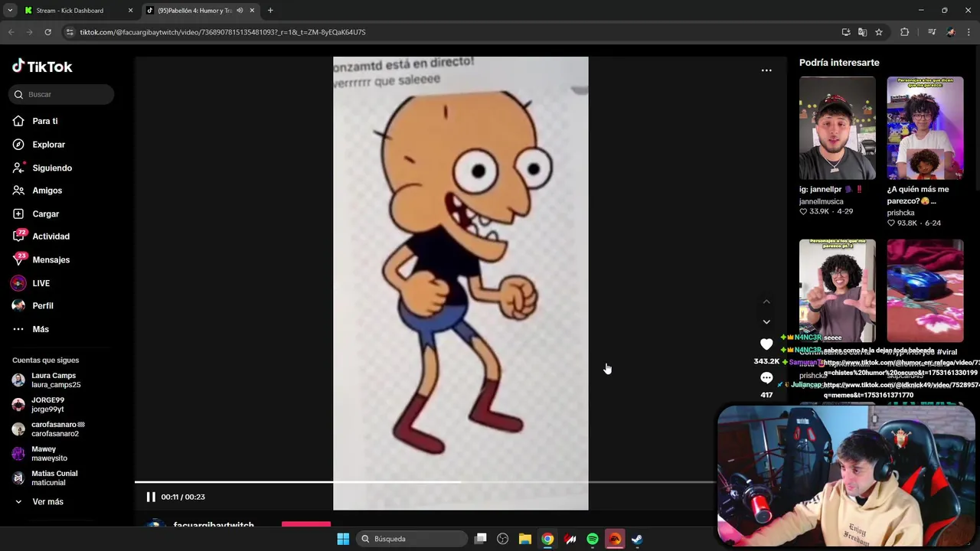Pause the playing video
The width and height of the screenshot is (980, 551).
(x=151, y=497)
